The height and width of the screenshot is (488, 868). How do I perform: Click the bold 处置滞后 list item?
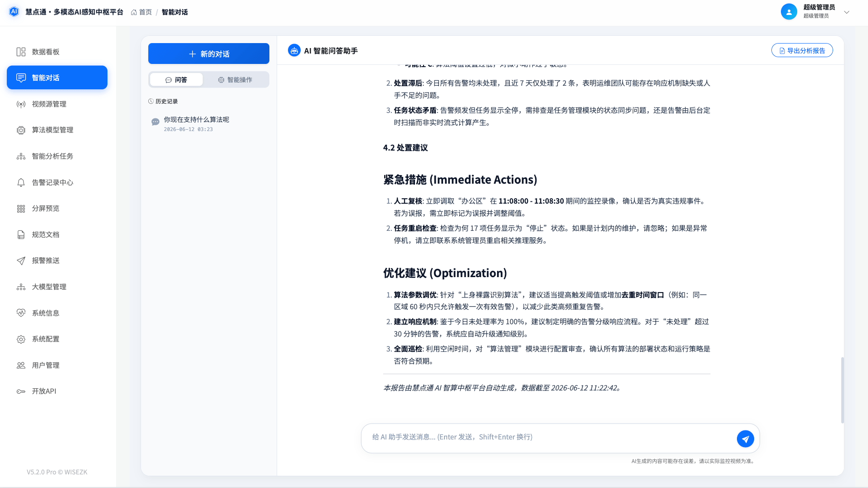408,83
